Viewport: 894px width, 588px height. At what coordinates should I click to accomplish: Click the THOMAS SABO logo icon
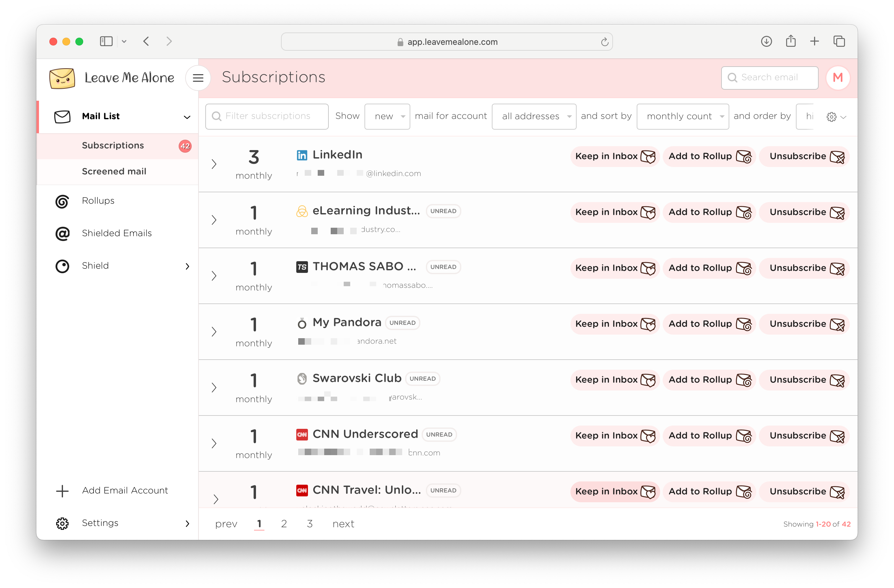coord(302,267)
